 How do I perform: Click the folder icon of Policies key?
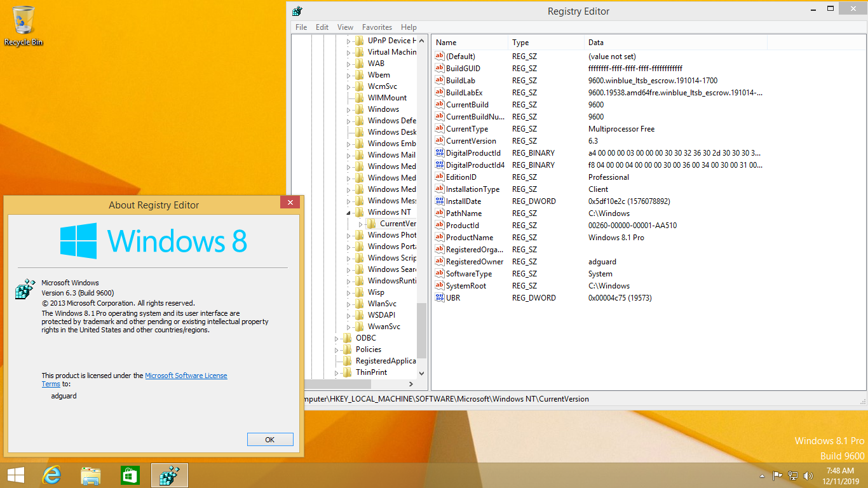click(x=348, y=349)
